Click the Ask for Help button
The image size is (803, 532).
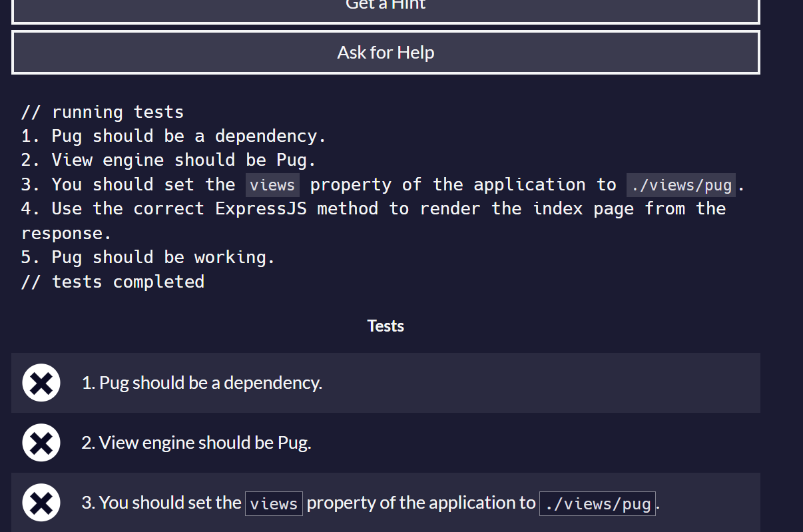(x=386, y=52)
